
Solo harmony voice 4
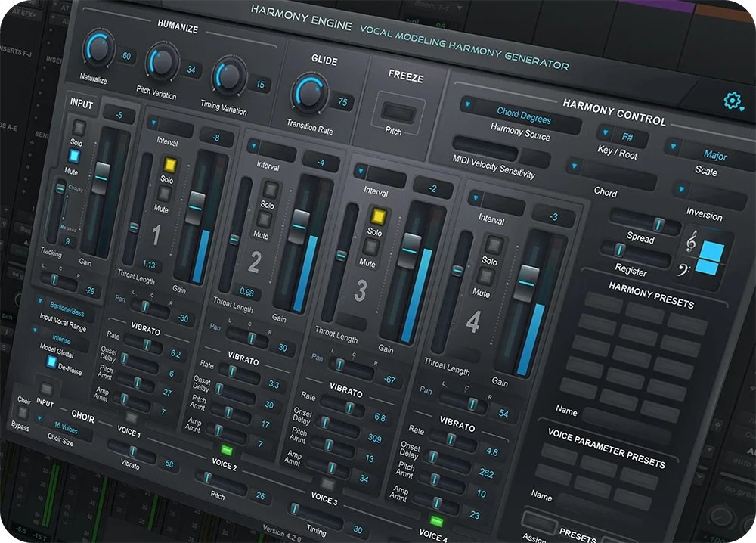click(x=493, y=245)
